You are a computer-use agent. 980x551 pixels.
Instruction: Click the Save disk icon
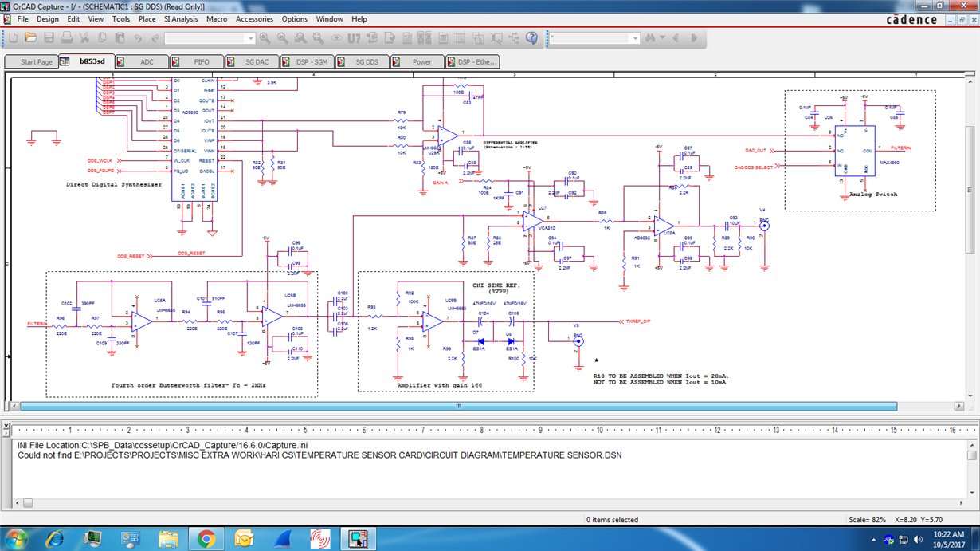[x=49, y=37]
